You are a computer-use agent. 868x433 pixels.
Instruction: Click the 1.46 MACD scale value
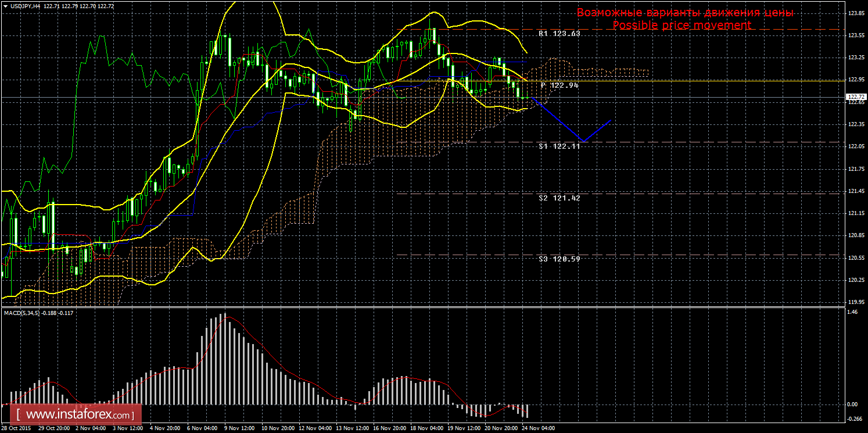[x=852, y=313]
